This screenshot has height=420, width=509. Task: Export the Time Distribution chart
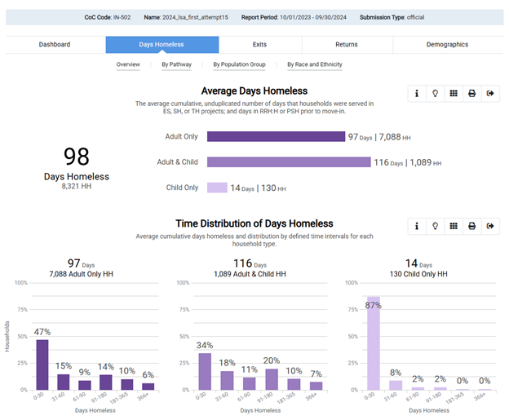pos(490,226)
